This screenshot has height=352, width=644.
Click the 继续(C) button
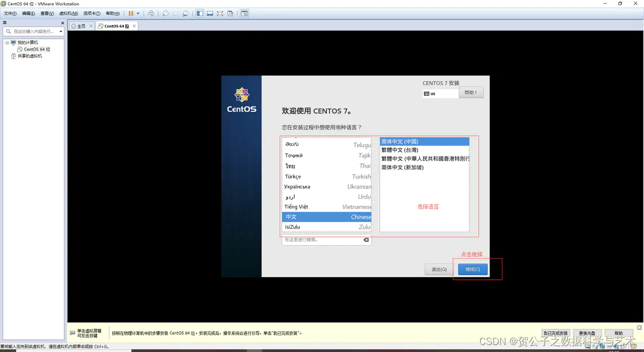coord(473,269)
